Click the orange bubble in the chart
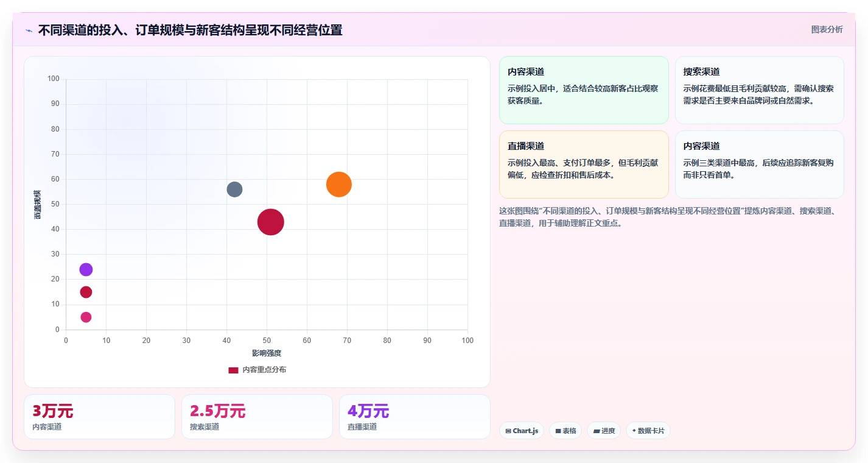 (x=339, y=185)
